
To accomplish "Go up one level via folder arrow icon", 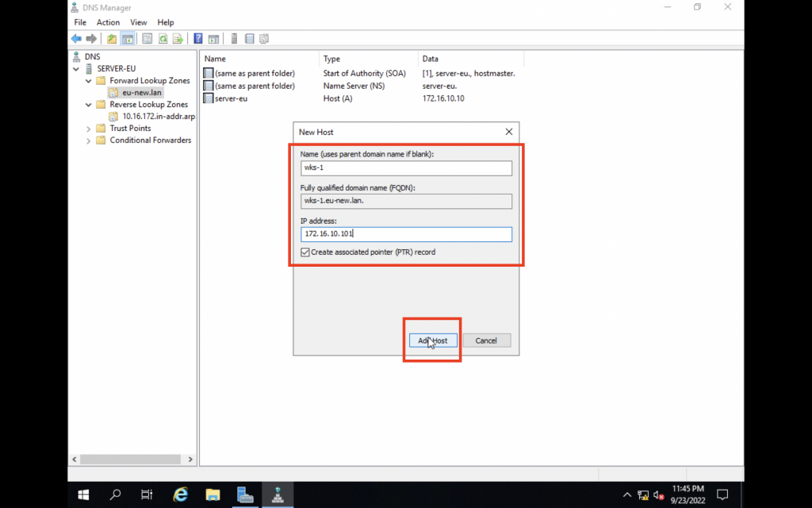I will (111, 38).
